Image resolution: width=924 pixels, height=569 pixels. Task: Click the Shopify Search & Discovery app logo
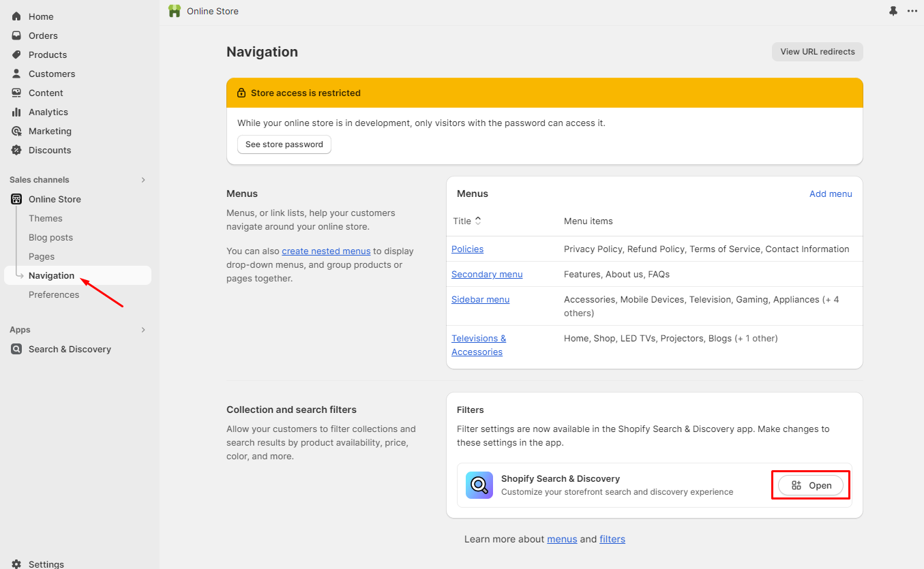(479, 485)
